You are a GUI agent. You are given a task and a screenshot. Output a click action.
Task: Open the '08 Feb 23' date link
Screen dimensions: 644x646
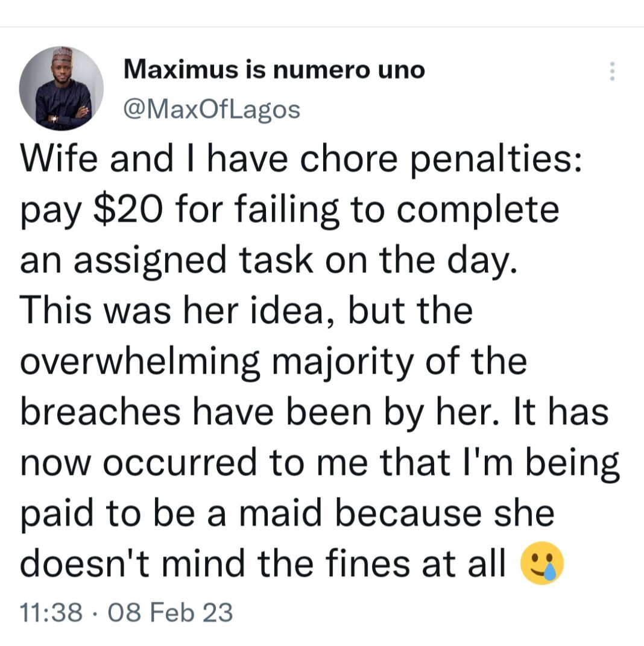(170, 612)
